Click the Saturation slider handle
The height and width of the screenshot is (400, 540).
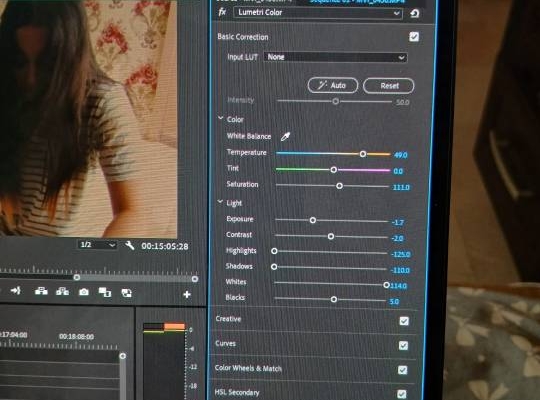pos(339,186)
